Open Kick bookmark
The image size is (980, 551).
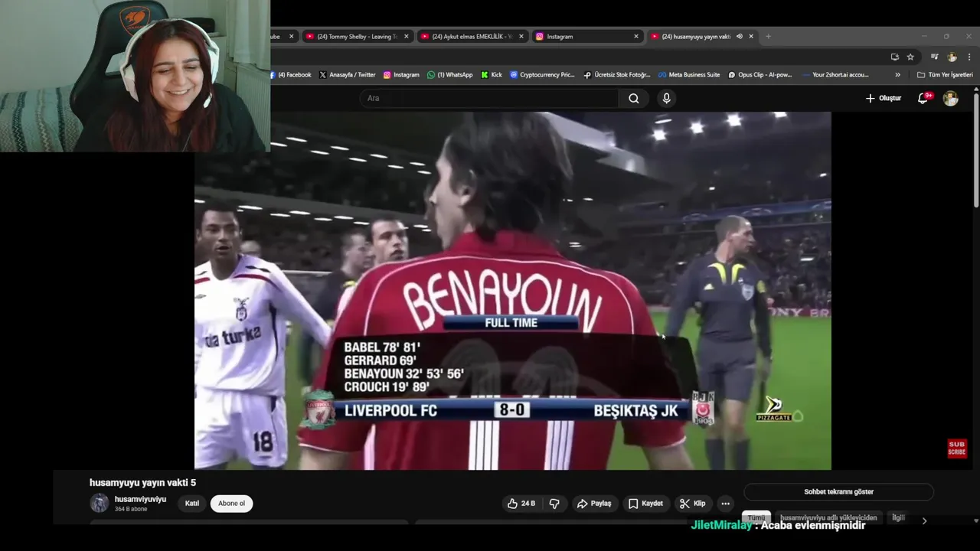coord(492,75)
